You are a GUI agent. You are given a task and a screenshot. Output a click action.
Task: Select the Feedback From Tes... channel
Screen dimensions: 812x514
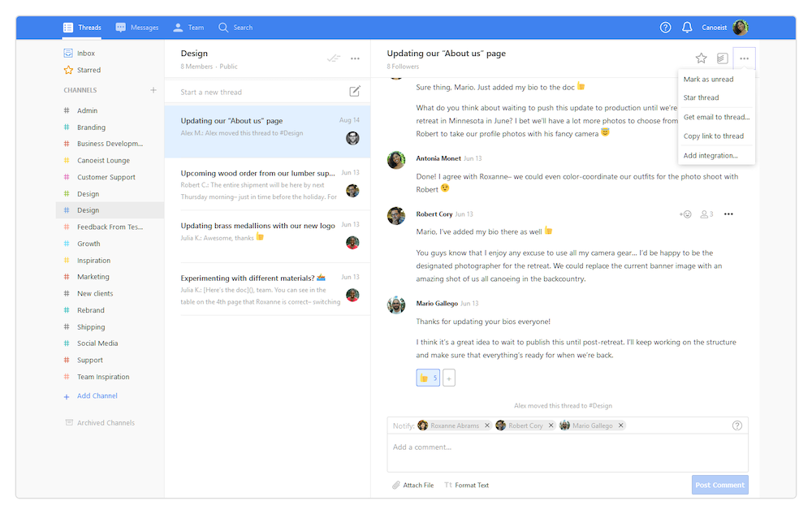[x=110, y=227]
